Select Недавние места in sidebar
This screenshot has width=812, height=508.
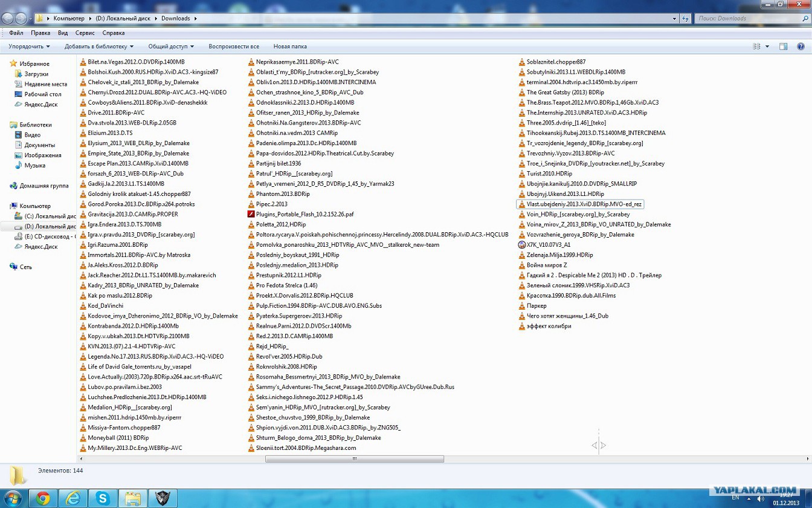pos(46,84)
